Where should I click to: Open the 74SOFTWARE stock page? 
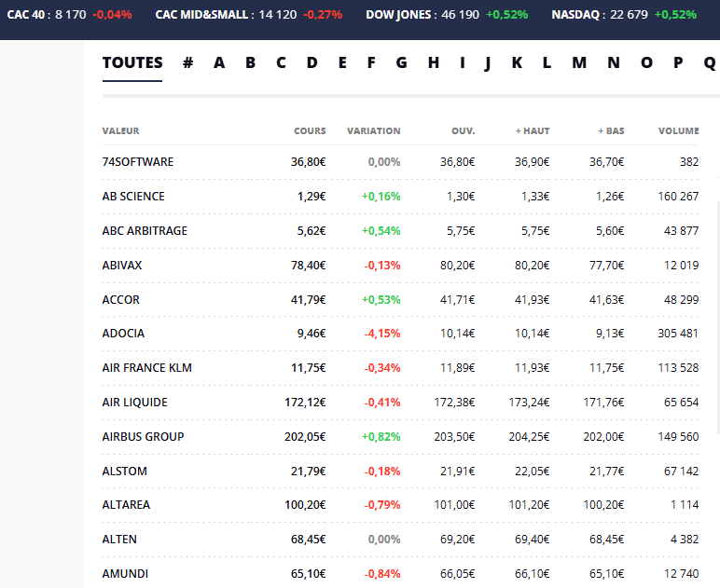138,162
